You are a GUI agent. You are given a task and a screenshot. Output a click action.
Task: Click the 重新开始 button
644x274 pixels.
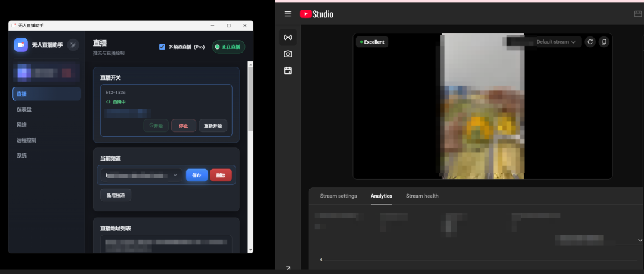click(213, 125)
